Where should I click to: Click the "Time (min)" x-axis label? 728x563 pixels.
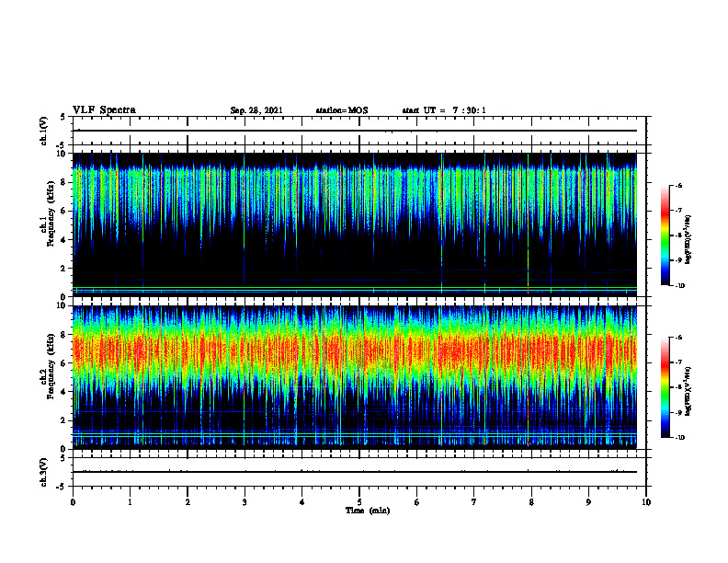coord(368,511)
